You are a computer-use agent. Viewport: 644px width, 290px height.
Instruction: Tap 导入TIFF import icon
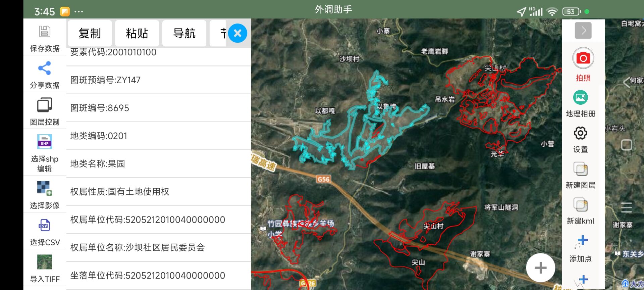pos(45,262)
